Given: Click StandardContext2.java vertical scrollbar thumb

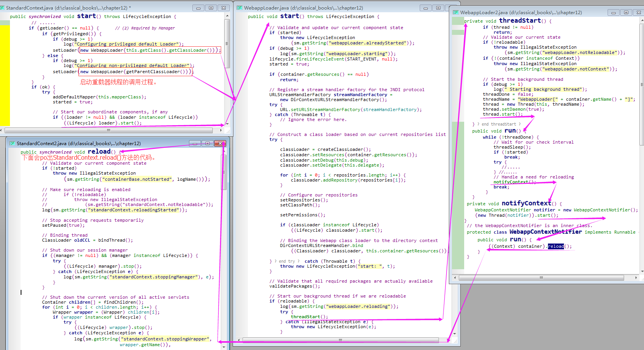Looking at the screenshot, I should (224, 172).
